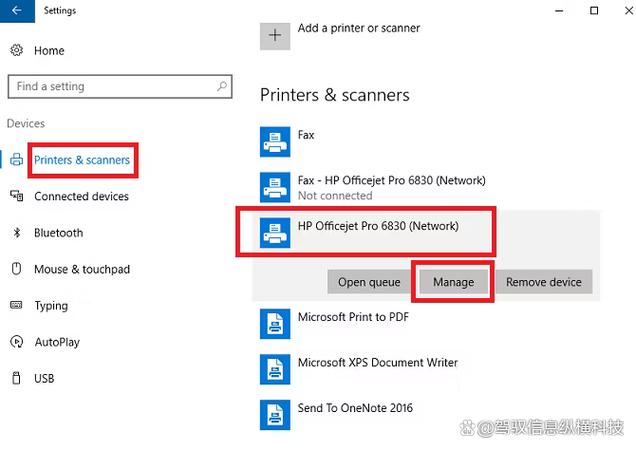636x450 pixels.
Task: Open the Home settings page
Action: pos(49,51)
